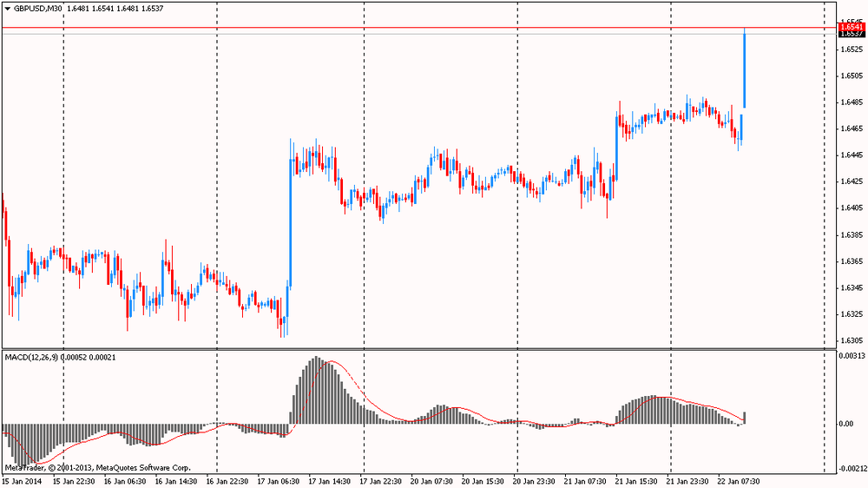The image size is (868, 488).
Task: Click the 20 Jan 23:30 time label
Action: click(x=534, y=481)
